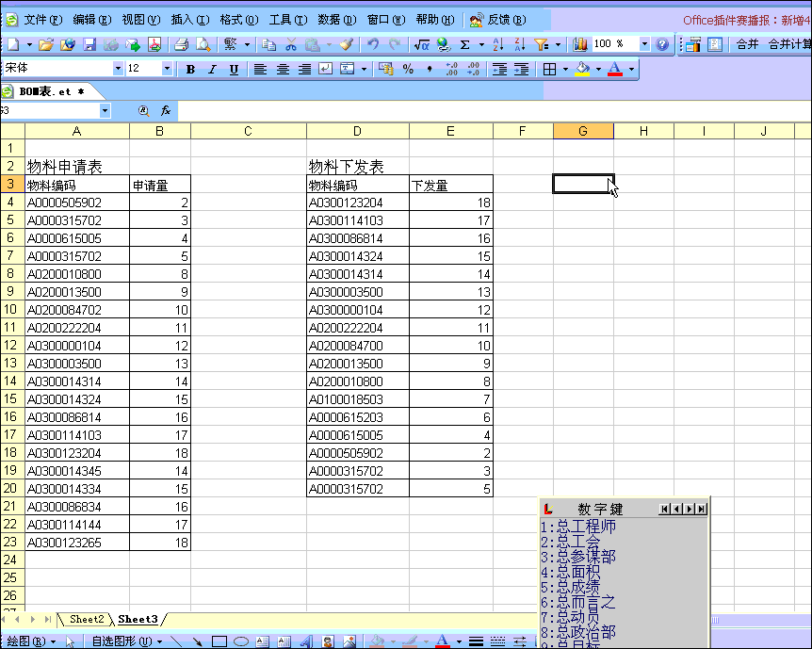Print the sheet with the printer icon
Screen dimensions: 812x649
(181, 45)
